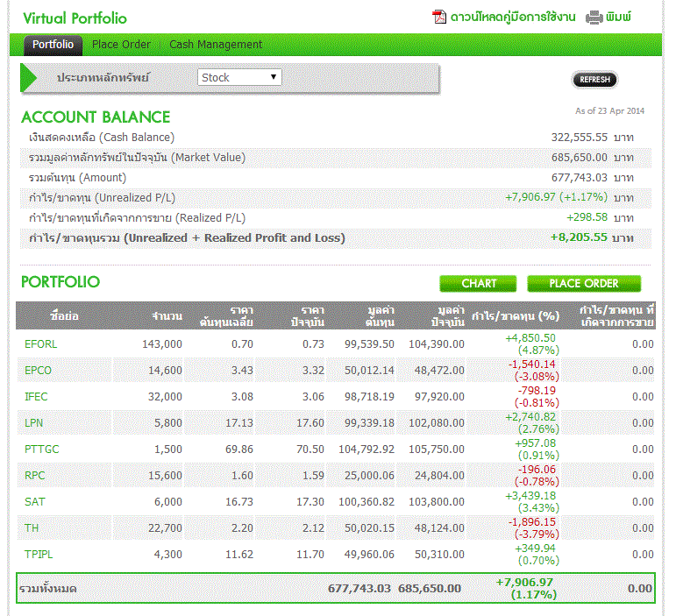
Task: Click the green arrow beside security type
Action: (x=29, y=78)
